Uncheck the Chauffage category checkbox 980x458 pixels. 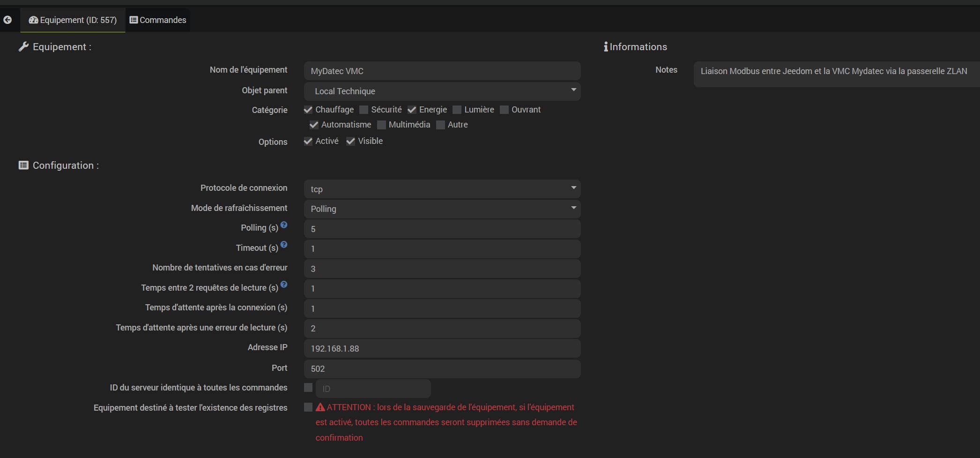(x=308, y=110)
